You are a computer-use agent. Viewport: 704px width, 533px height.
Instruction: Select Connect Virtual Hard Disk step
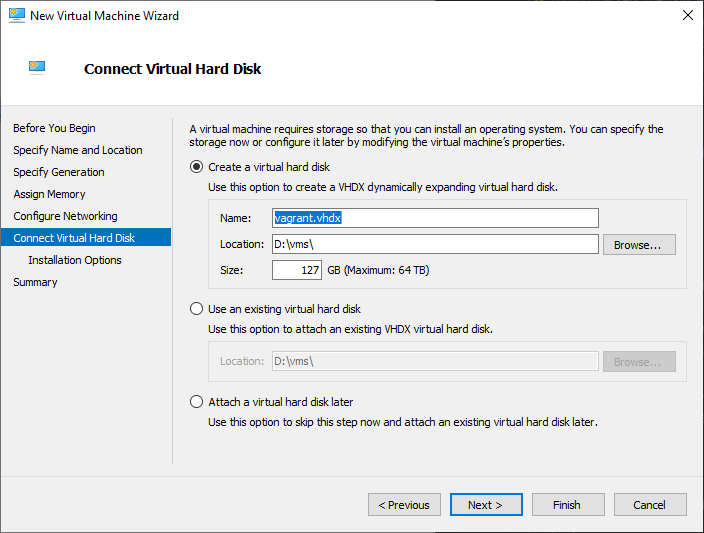pos(74,238)
